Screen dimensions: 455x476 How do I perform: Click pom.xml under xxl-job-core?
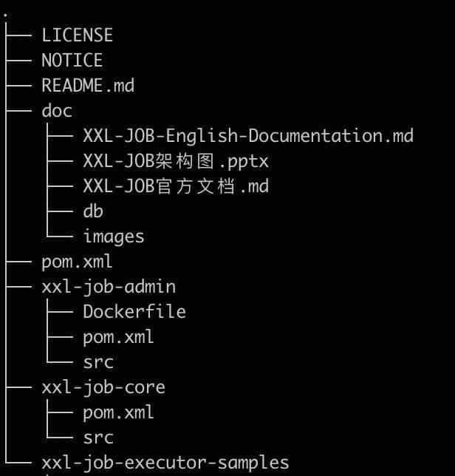(x=118, y=412)
